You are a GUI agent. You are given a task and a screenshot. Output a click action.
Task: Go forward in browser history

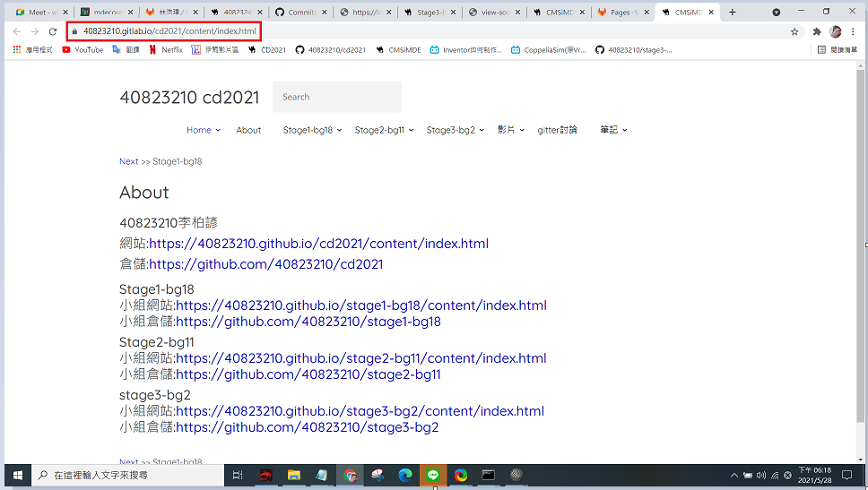coord(34,31)
